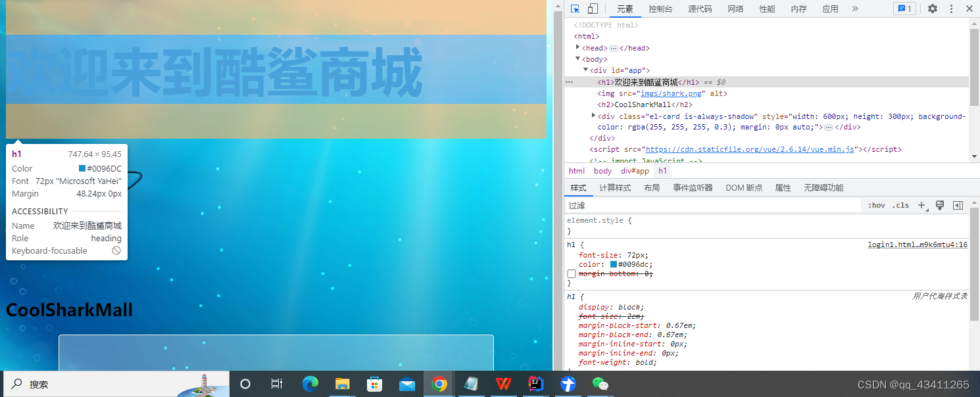The height and width of the screenshot is (397, 980).
Task: Toggle the :hov element state panel
Action: tap(877, 205)
